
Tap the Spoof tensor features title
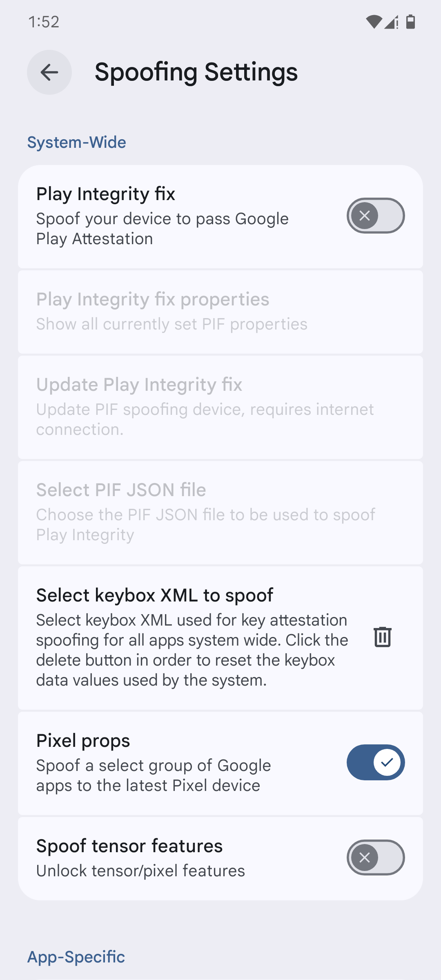coord(129,846)
